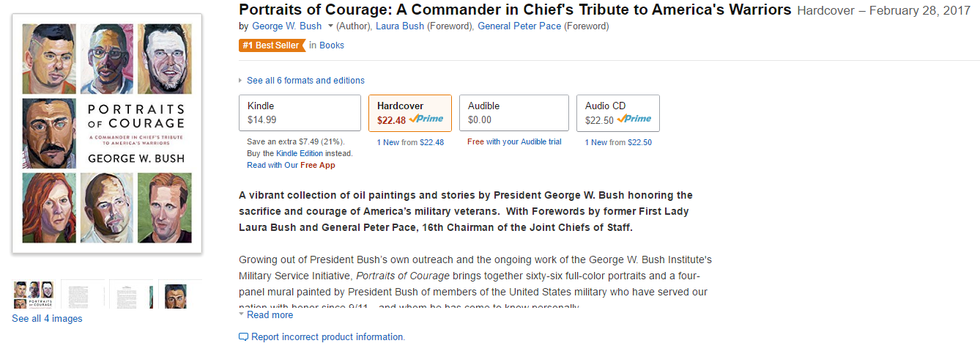980x346 pixels.
Task: Select the Hardcover format option
Action: [x=410, y=113]
